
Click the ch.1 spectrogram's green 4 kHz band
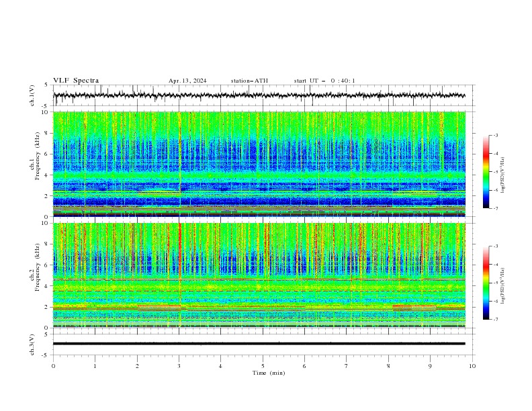coord(259,175)
